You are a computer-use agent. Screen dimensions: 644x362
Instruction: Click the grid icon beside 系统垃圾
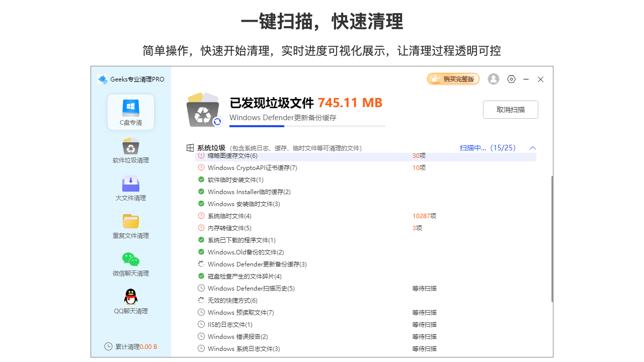coord(190,147)
